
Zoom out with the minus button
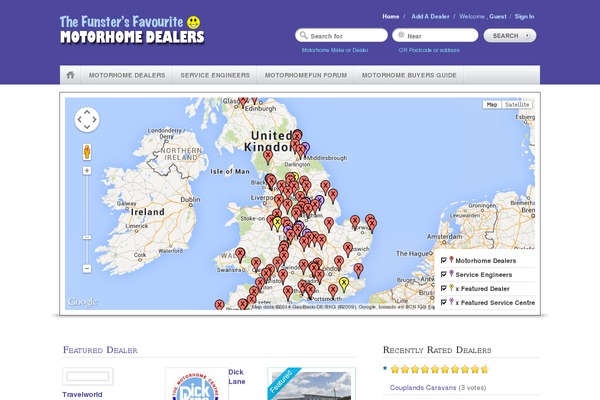87,268
